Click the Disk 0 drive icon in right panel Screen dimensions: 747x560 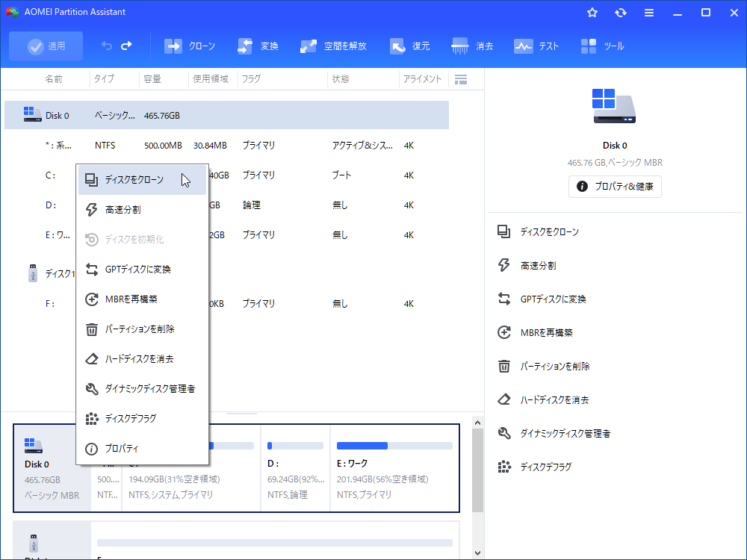tap(614, 106)
